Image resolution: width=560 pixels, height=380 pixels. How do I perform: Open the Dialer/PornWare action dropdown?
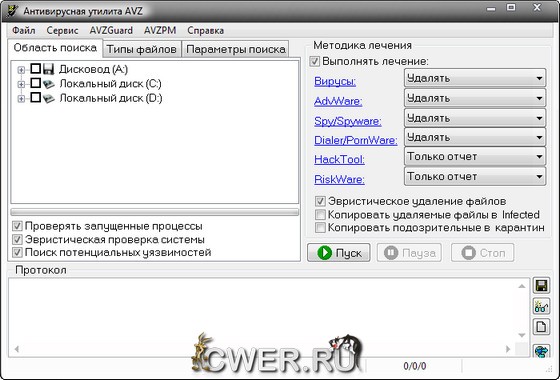click(x=475, y=138)
